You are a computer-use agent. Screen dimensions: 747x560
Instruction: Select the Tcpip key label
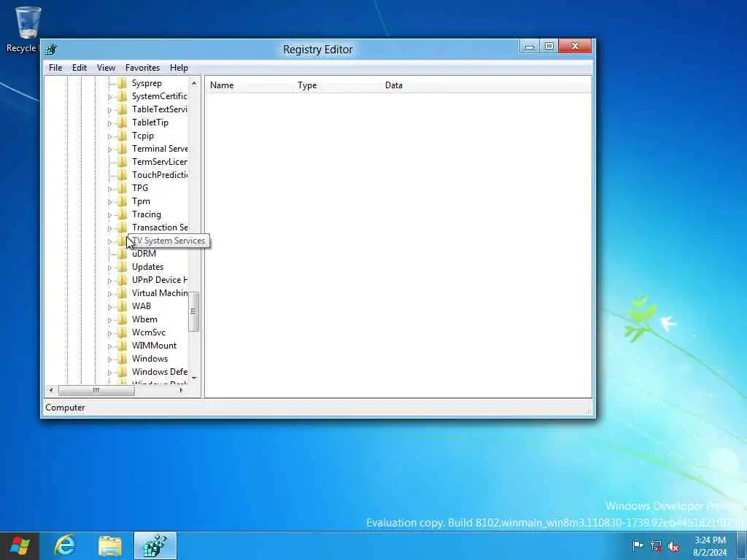pyautogui.click(x=143, y=136)
